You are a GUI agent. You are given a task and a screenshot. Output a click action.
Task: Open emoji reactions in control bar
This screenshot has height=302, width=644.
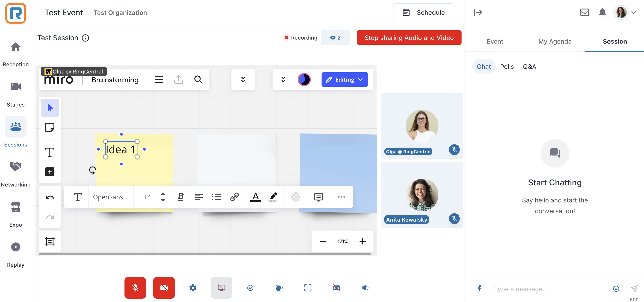pyautogui.click(x=250, y=288)
